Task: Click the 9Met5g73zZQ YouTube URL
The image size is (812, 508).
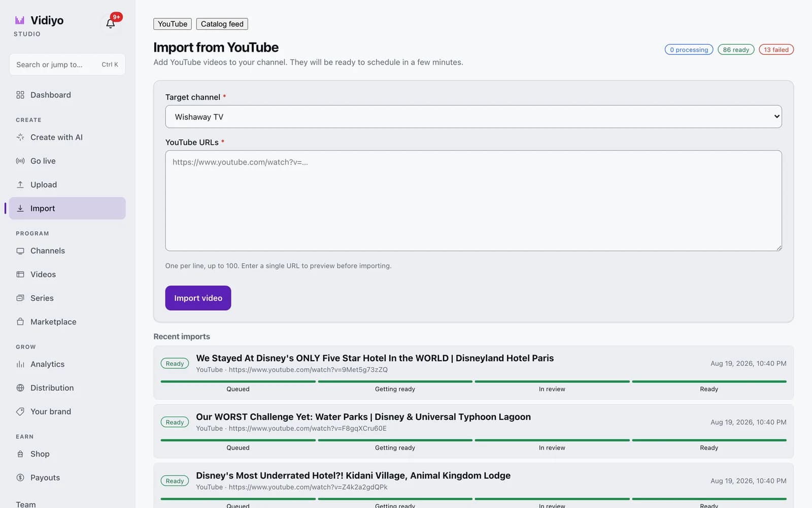Action: tap(308, 370)
